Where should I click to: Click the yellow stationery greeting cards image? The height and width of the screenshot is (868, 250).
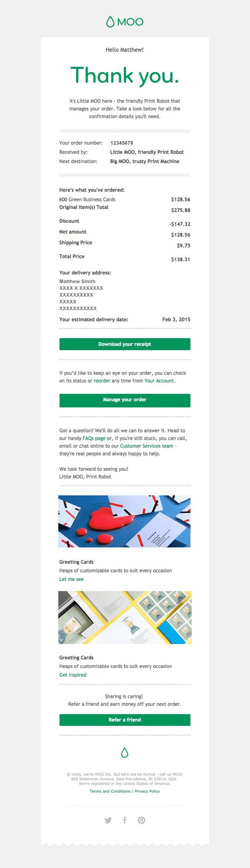(x=125, y=617)
